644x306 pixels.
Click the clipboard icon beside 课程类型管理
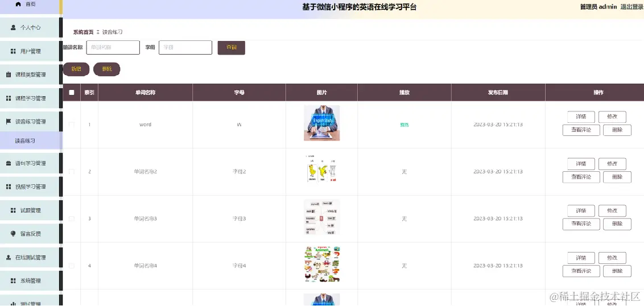click(8, 75)
